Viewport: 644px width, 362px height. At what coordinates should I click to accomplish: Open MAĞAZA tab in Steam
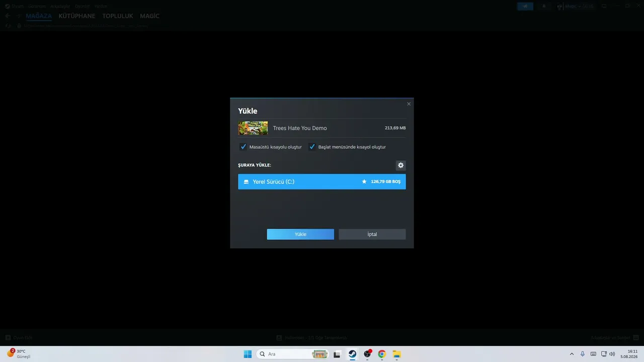click(39, 16)
